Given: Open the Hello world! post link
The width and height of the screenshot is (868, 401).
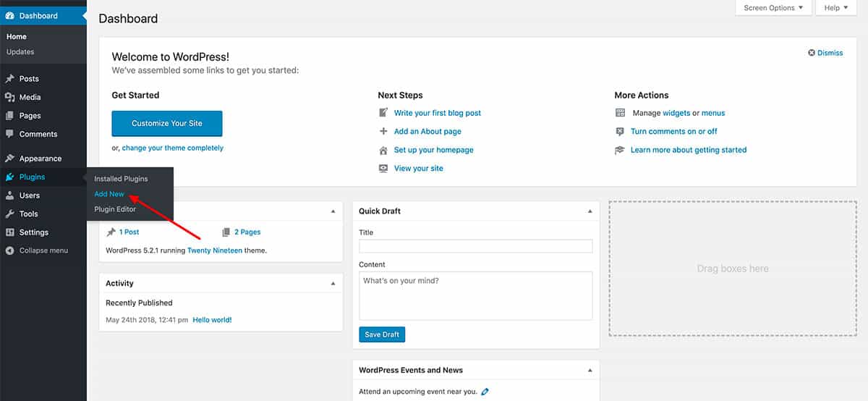Looking at the screenshot, I should click(x=212, y=320).
